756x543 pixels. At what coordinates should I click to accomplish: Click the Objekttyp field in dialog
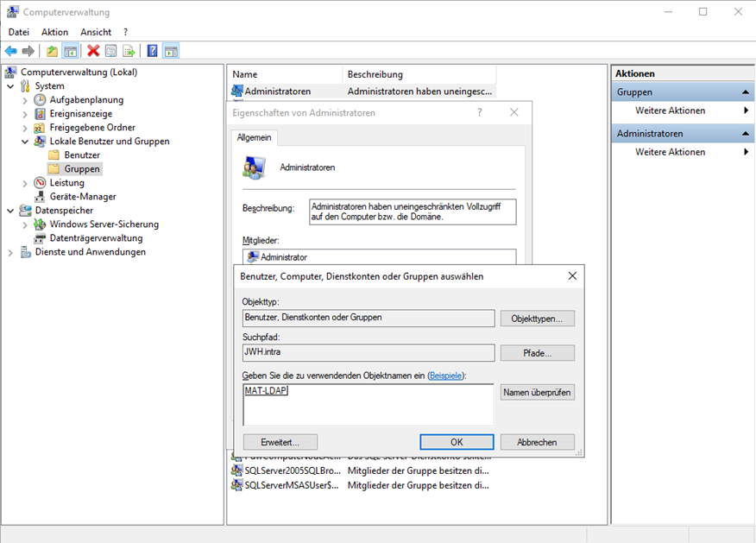369,318
